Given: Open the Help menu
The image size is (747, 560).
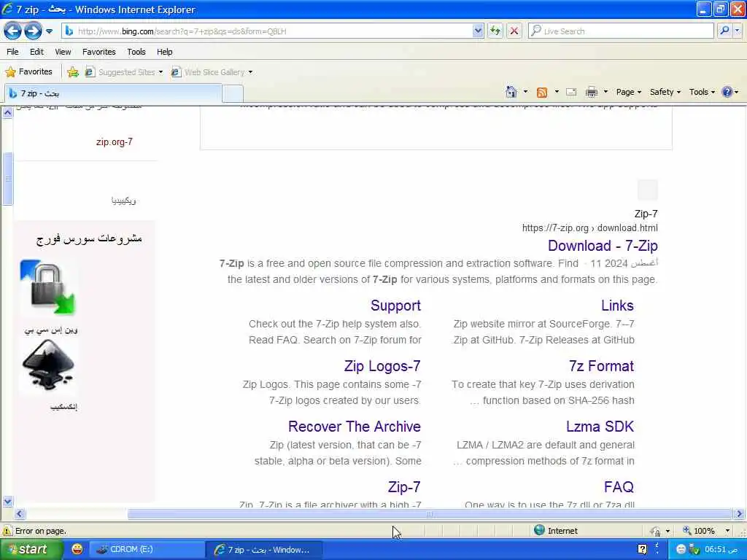Looking at the screenshot, I should [165, 52].
